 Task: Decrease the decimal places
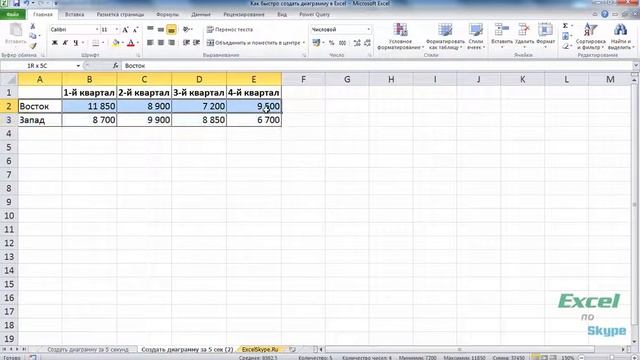tap(367, 43)
